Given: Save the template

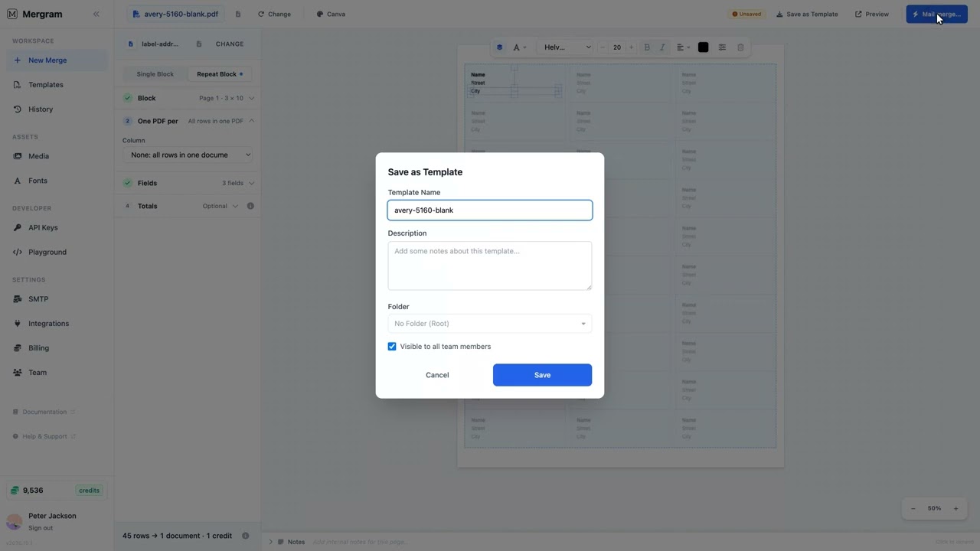Looking at the screenshot, I should point(542,375).
